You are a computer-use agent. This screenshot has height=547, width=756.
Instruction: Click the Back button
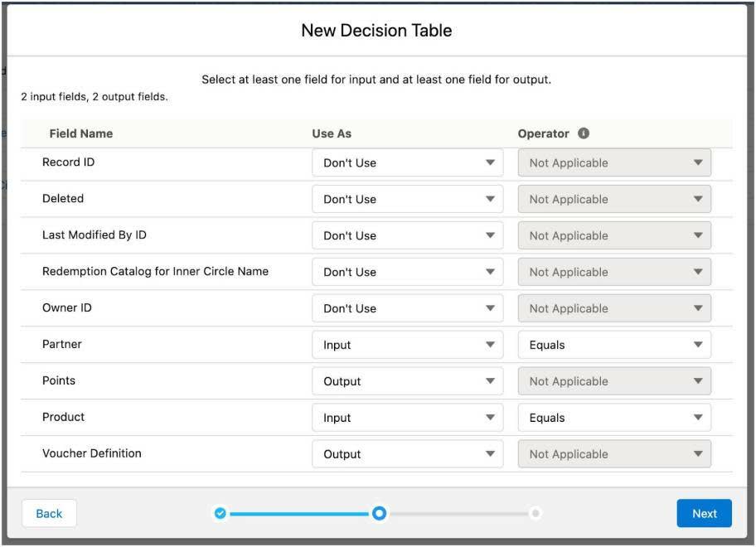(48, 513)
